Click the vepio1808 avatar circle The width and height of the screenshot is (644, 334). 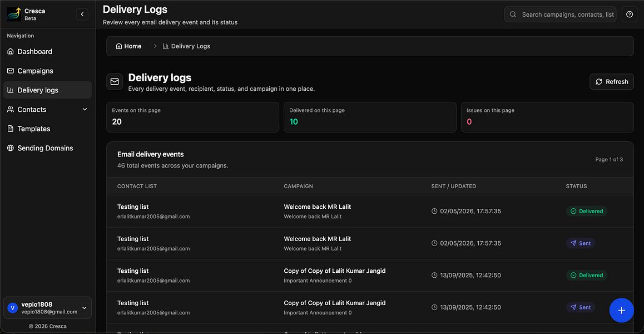pos(13,308)
